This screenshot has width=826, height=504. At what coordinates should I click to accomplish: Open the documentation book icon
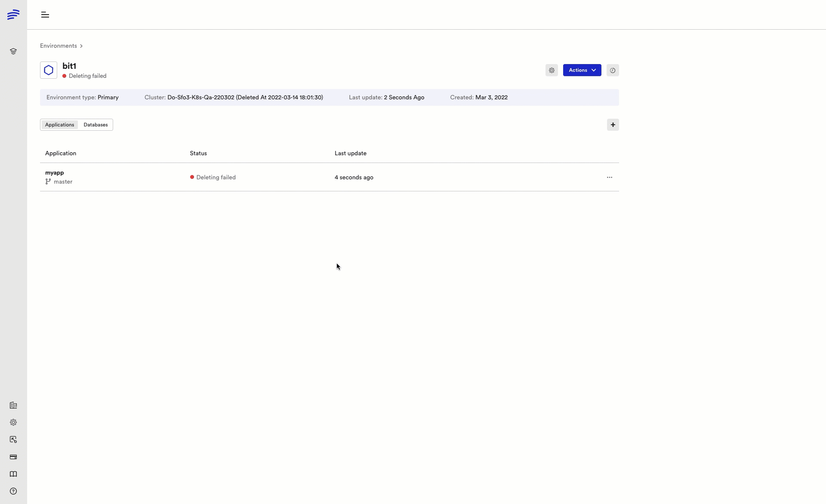(13, 474)
